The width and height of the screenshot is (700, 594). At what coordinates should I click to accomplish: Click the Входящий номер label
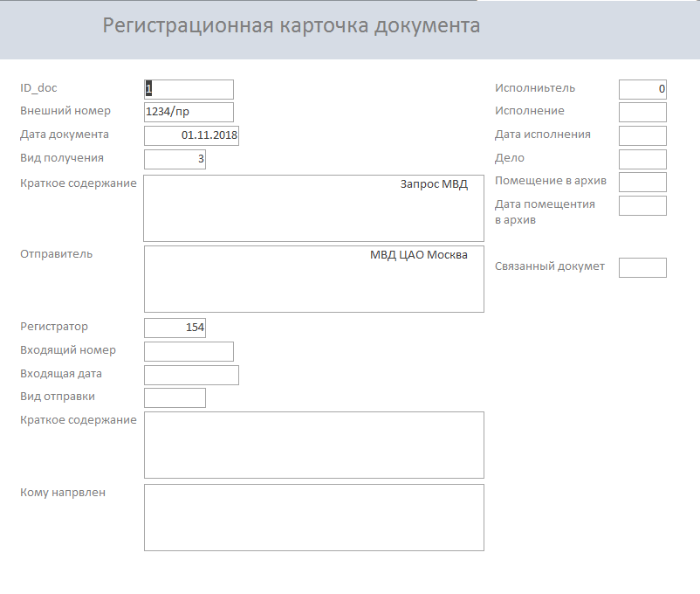point(68,350)
